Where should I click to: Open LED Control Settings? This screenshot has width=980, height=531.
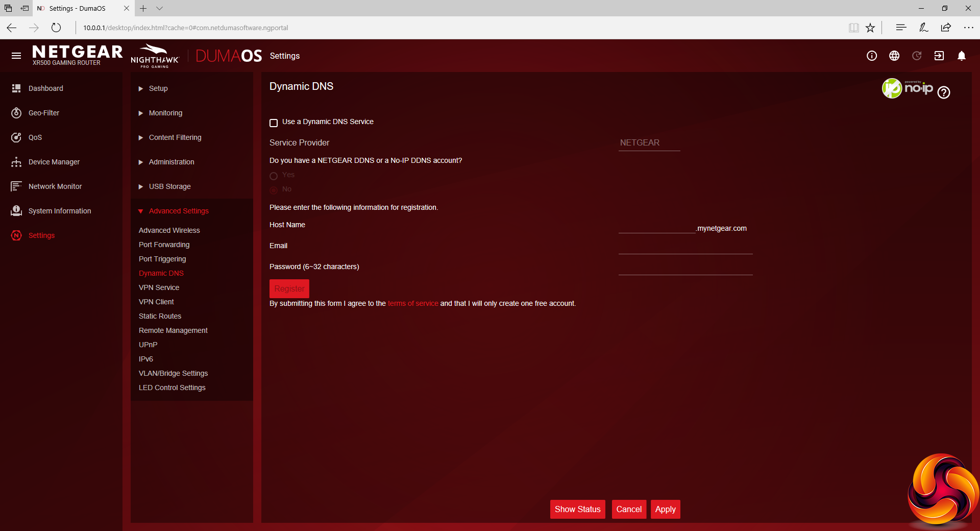coord(173,388)
